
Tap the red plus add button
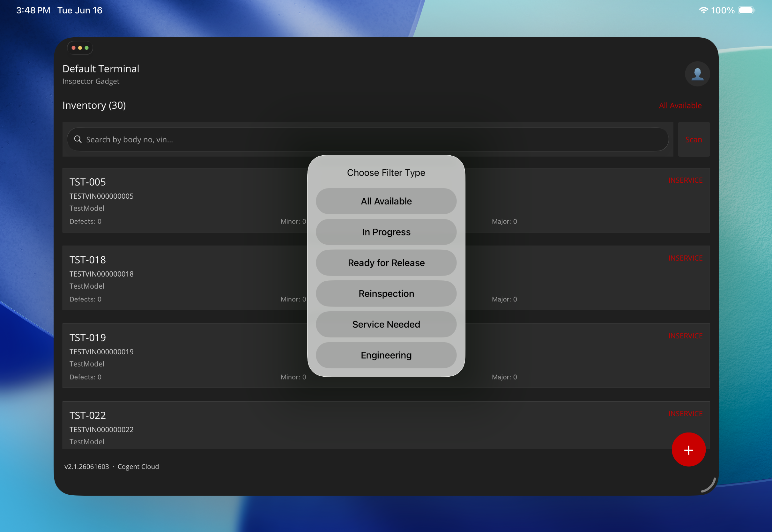pyautogui.click(x=688, y=450)
